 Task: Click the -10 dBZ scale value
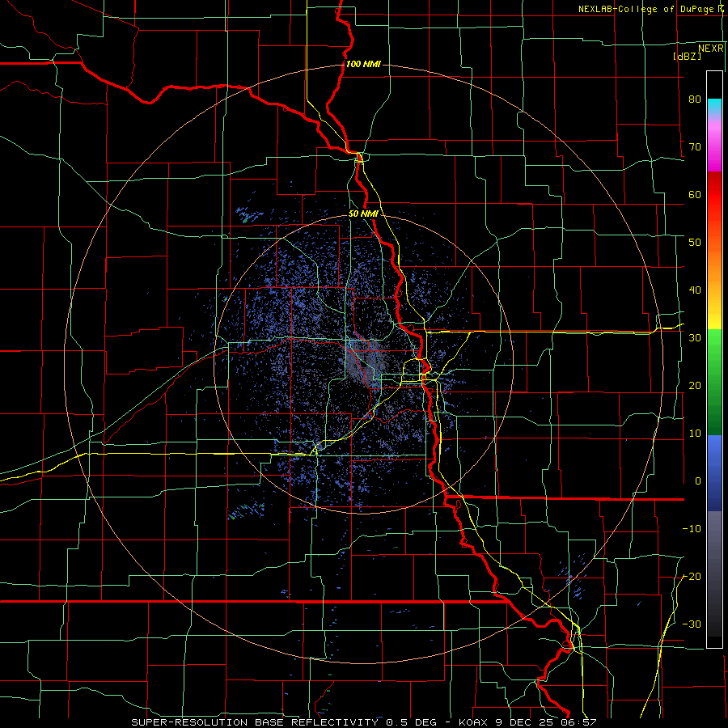coord(692,529)
